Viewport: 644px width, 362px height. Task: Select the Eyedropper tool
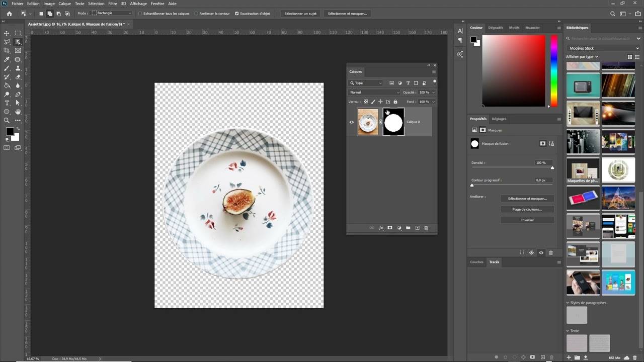7,59
